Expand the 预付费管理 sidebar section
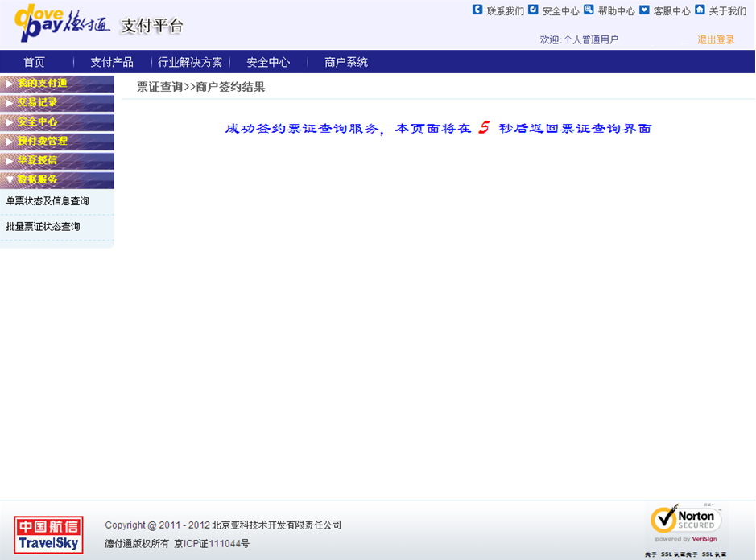This screenshot has width=756, height=560. tap(56, 141)
